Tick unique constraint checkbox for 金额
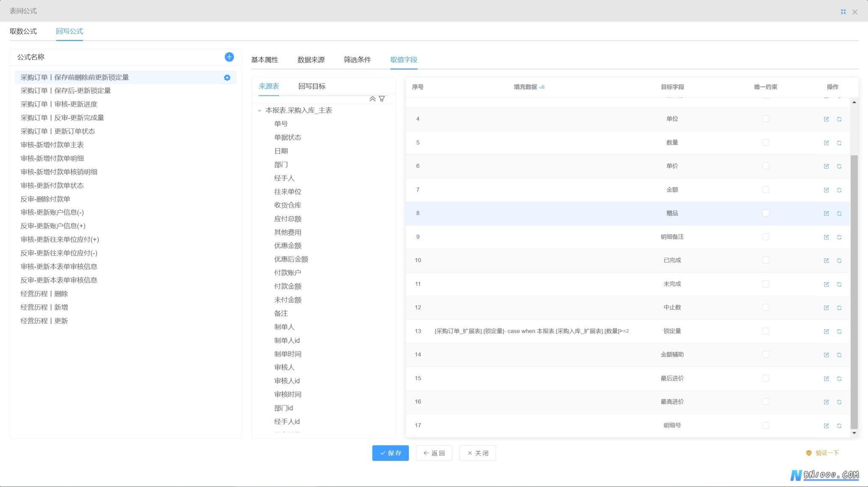Screen dimensions: 868x487 [x=766, y=189]
